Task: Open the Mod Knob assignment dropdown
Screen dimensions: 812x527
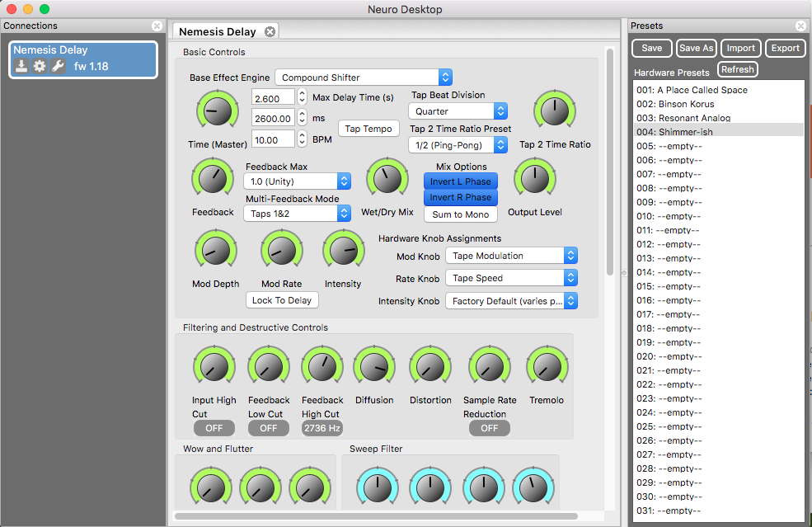Action: pos(512,256)
